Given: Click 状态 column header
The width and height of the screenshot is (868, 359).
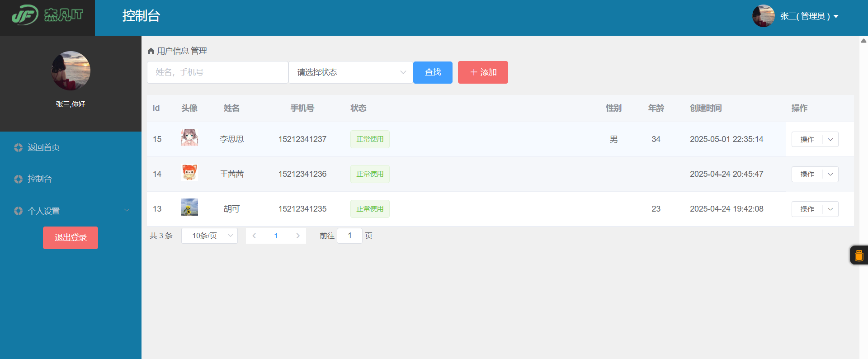Looking at the screenshot, I should 359,108.
